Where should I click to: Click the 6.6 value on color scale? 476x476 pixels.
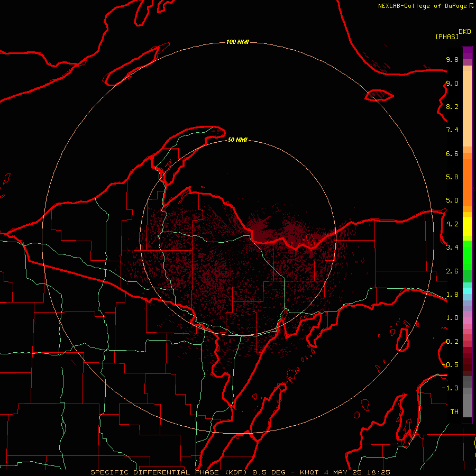click(452, 153)
